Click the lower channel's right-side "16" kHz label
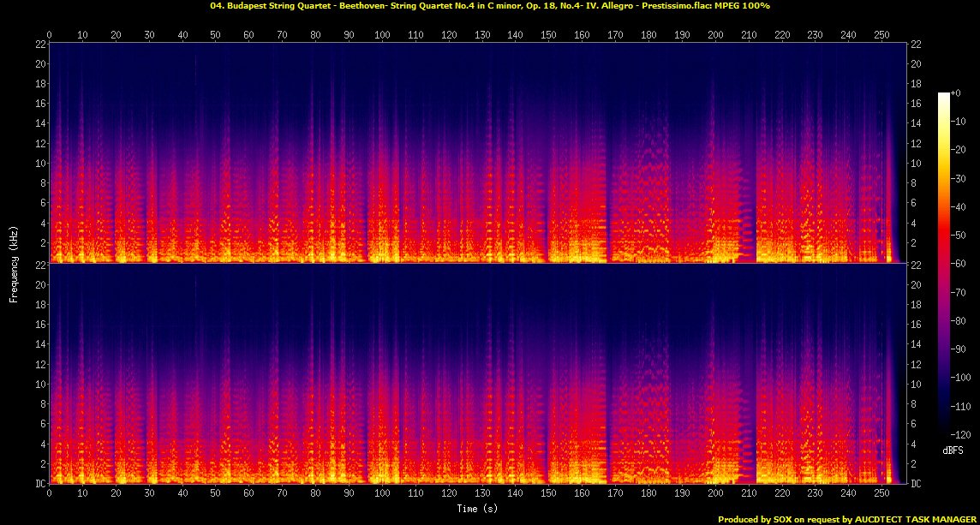 coord(917,325)
